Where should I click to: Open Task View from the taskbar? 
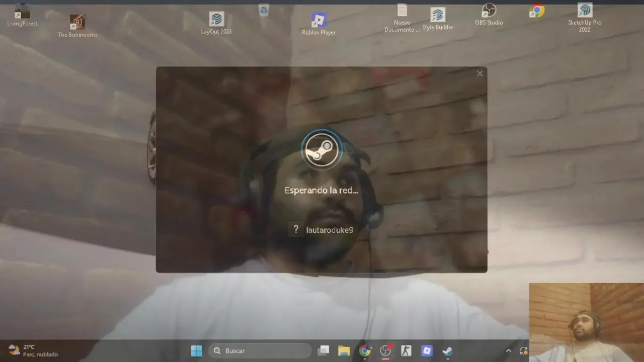click(x=324, y=350)
